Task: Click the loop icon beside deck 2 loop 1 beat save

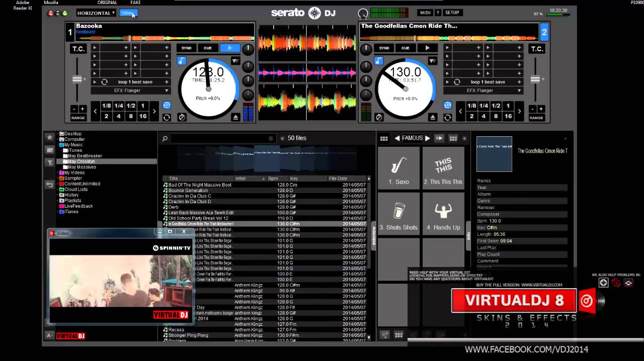Action: pos(457,82)
